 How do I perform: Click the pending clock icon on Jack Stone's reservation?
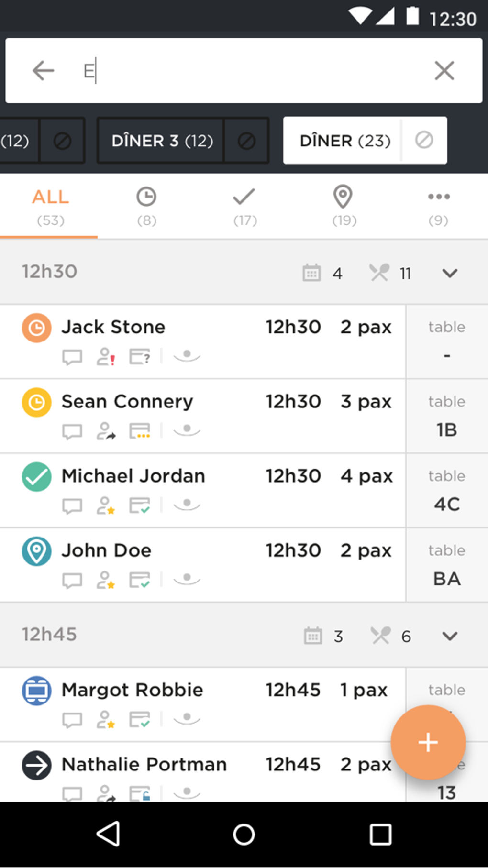(36, 327)
